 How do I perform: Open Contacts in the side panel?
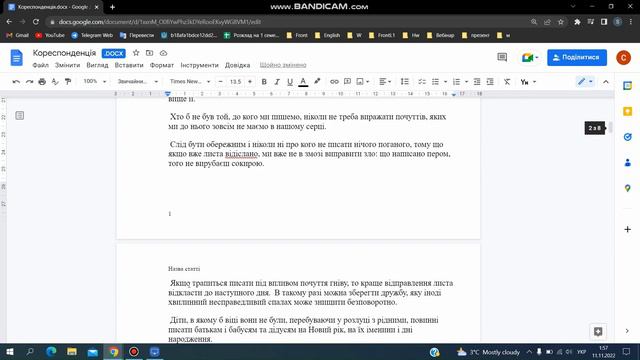pyautogui.click(x=627, y=163)
